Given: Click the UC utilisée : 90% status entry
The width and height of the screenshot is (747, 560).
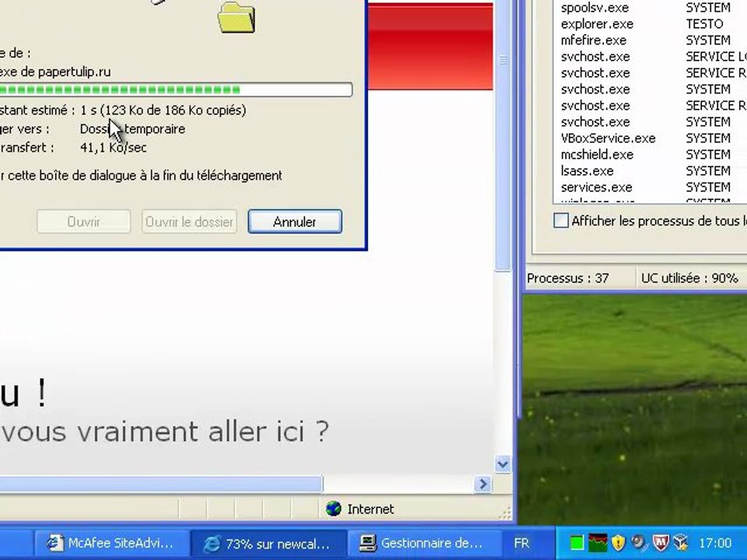Looking at the screenshot, I should (x=689, y=278).
